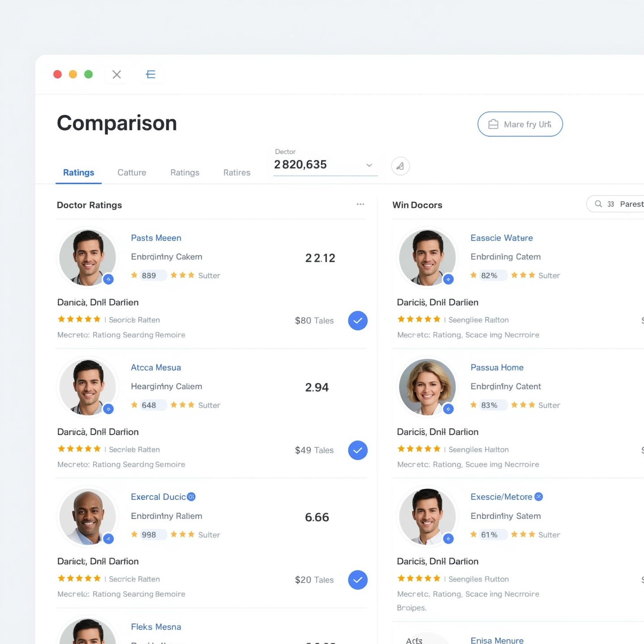Click verified badge on Exercal Ducic avatar
Screen dimensions: 644x644
(108, 539)
